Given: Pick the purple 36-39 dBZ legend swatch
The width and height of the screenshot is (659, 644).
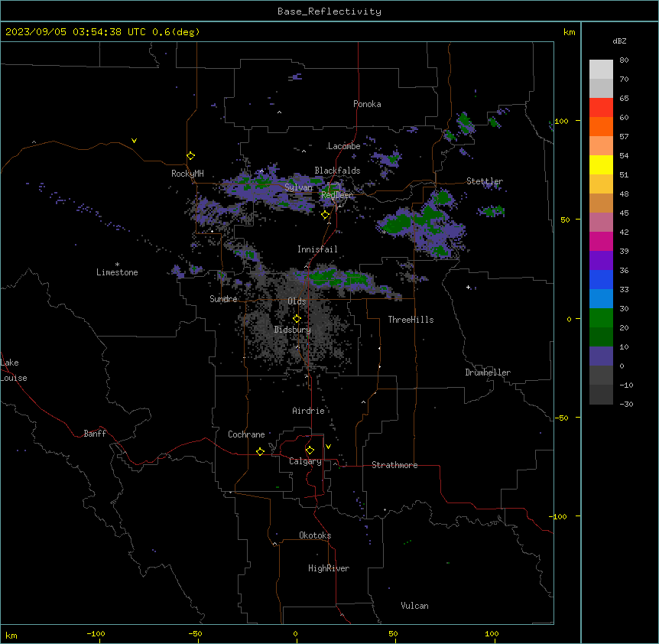Looking at the screenshot, I should click(601, 261).
